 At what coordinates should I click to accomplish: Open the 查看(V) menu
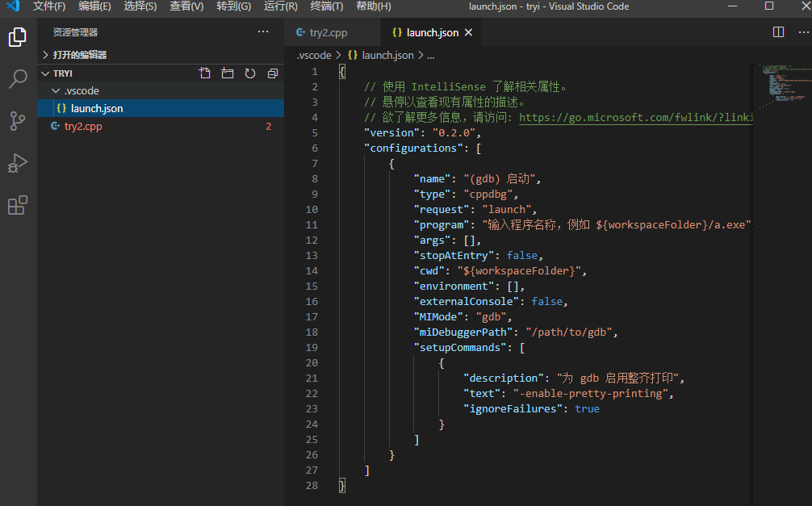click(186, 6)
